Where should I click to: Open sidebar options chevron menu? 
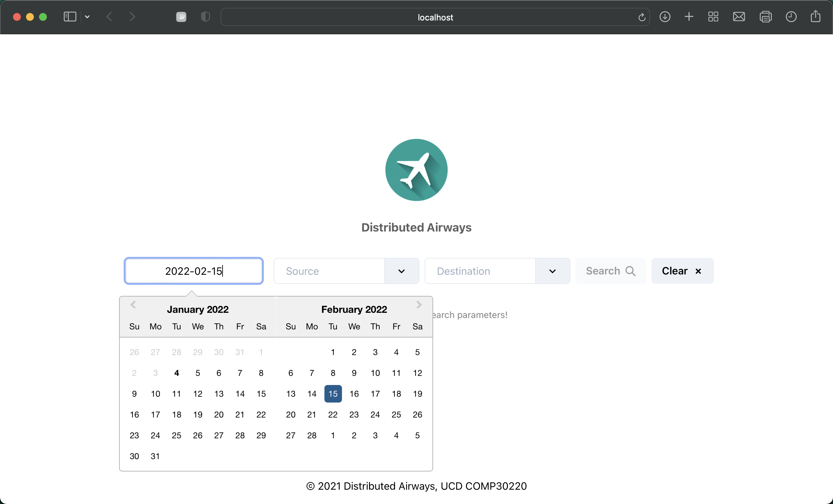[87, 17]
